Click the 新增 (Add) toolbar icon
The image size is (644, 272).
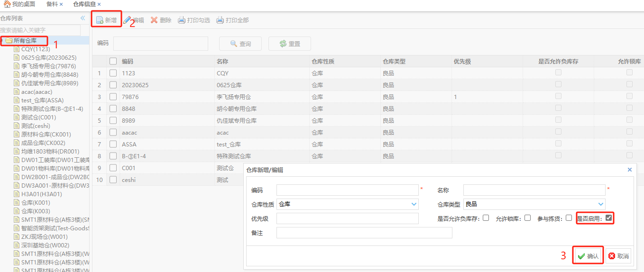[100, 20]
